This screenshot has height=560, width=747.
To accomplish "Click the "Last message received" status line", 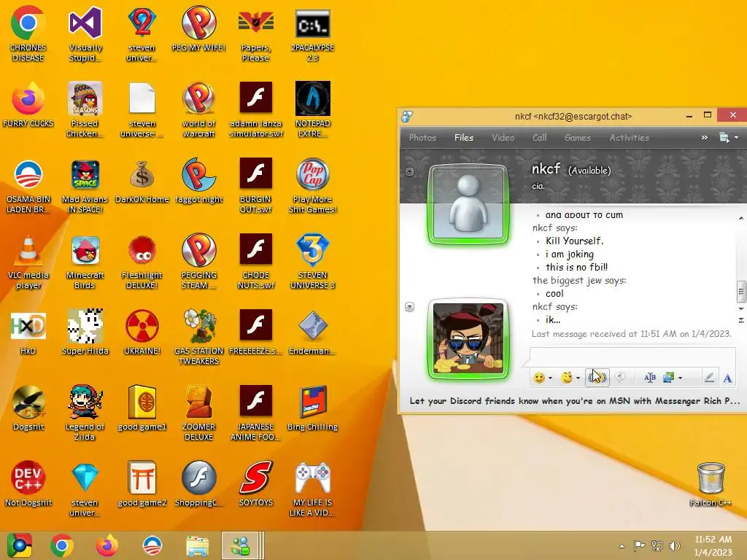I will [631, 334].
